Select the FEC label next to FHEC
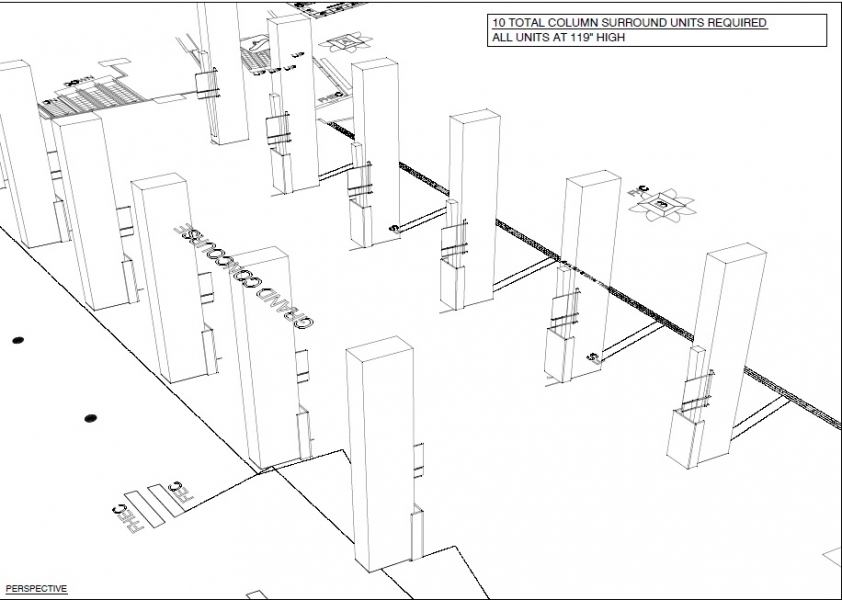 [178, 491]
